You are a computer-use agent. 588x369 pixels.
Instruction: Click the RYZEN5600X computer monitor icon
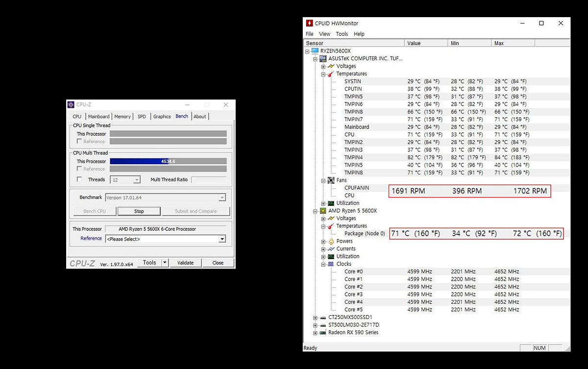click(x=315, y=51)
